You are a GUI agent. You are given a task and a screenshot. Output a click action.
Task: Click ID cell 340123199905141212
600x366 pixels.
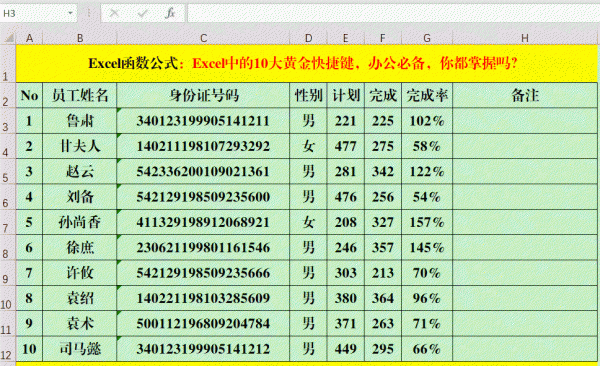click(x=203, y=349)
